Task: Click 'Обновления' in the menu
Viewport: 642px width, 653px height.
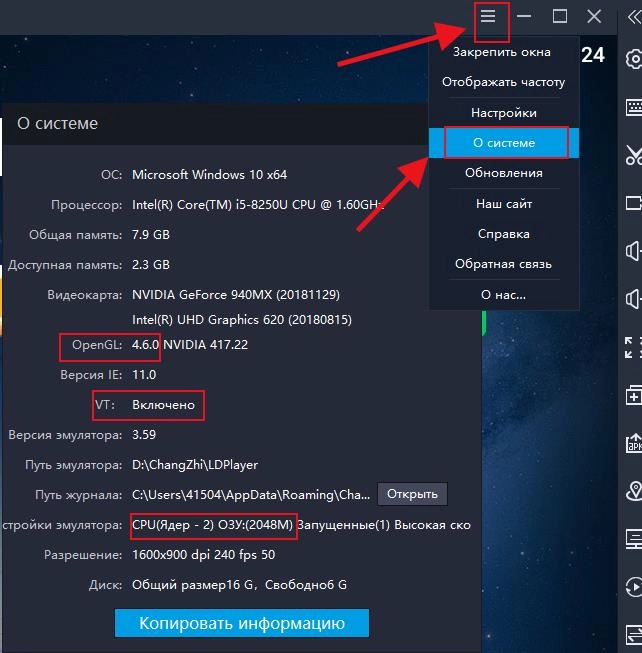Action: coord(503,173)
